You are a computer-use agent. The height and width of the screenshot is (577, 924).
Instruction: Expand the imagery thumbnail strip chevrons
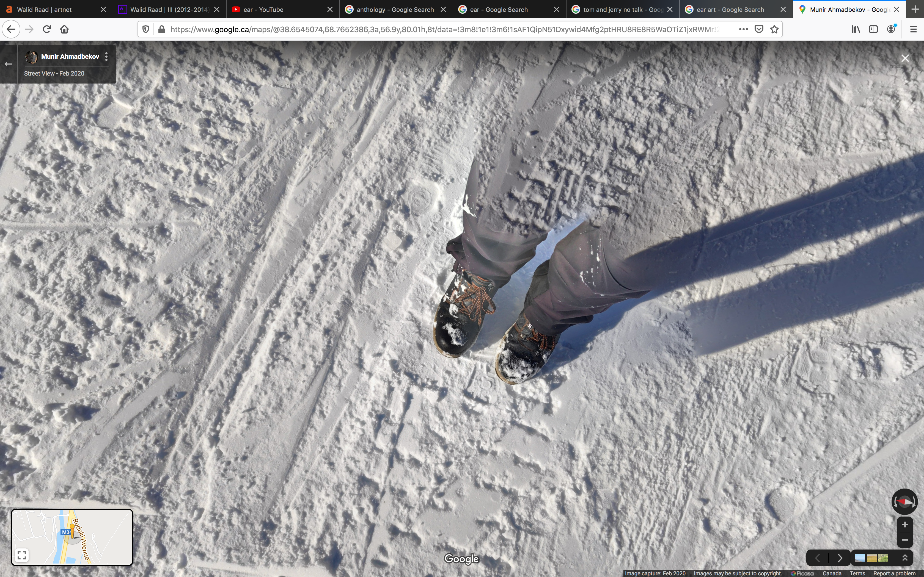point(904,558)
